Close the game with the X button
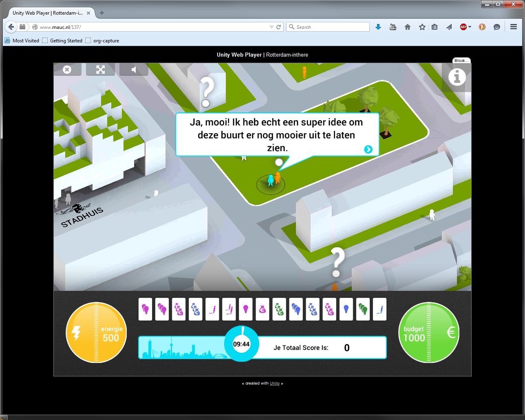The width and height of the screenshot is (525, 420). click(x=67, y=70)
